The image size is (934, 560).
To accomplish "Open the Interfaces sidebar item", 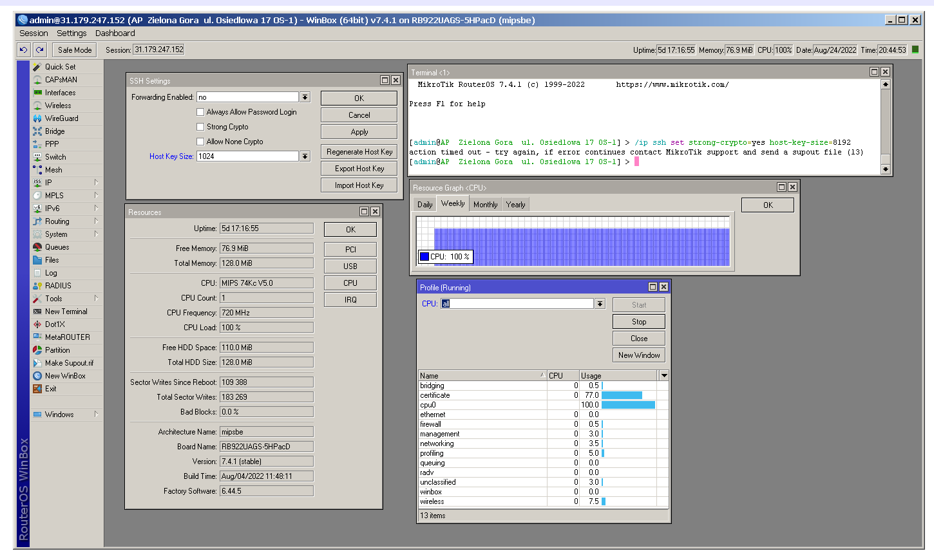I will (60, 93).
